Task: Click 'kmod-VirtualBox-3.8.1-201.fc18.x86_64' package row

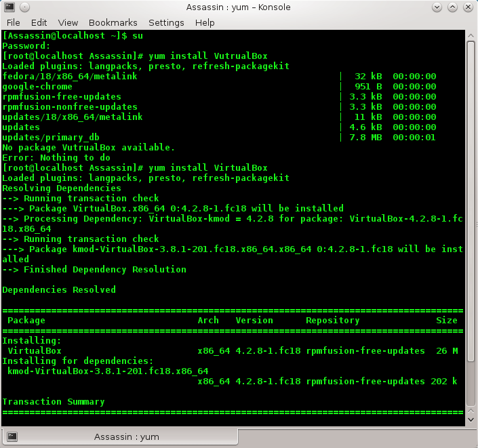Action: click(x=108, y=371)
